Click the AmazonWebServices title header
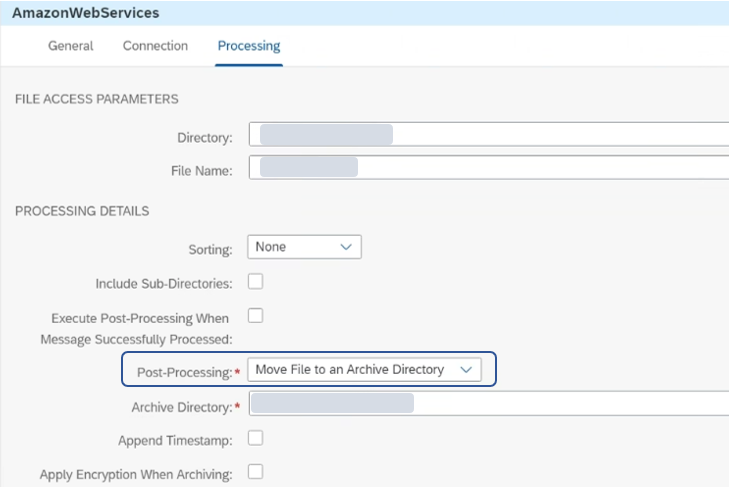This screenshot has height=487, width=730. coord(86,13)
